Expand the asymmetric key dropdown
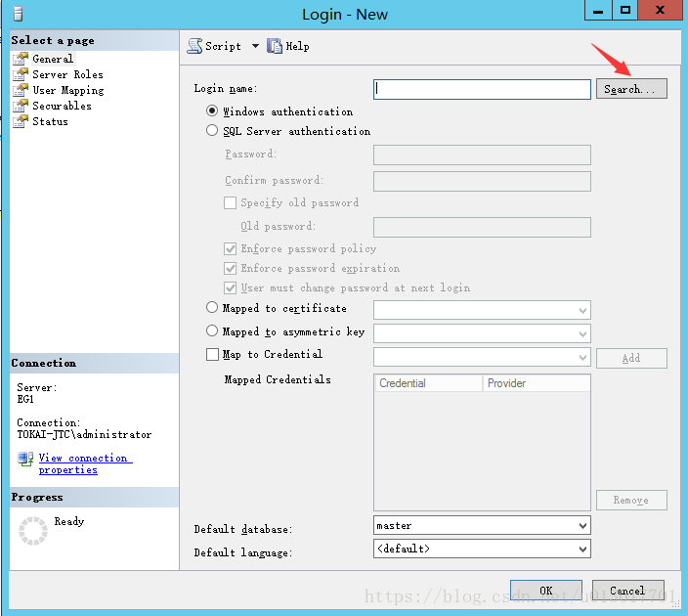 coord(582,333)
